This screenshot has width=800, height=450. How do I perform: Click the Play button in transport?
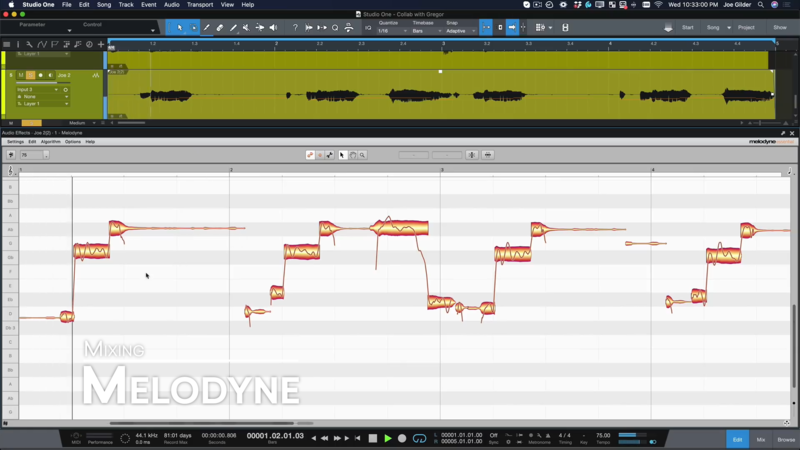click(x=388, y=438)
